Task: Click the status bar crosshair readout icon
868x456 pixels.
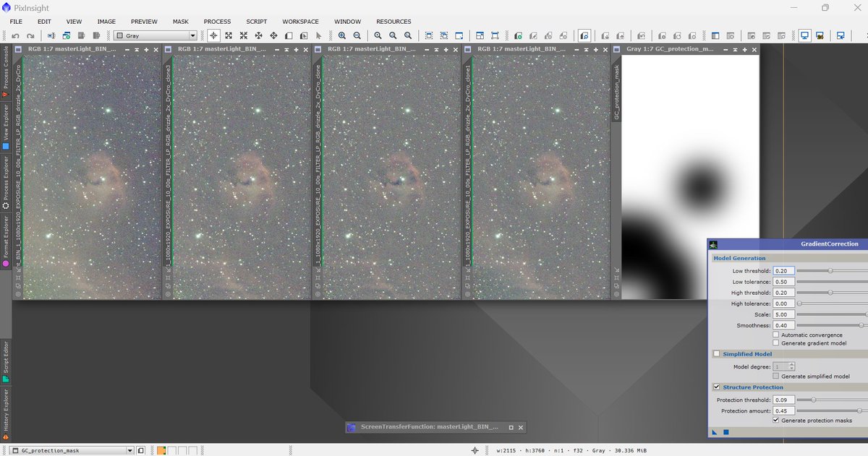Action: point(475,450)
